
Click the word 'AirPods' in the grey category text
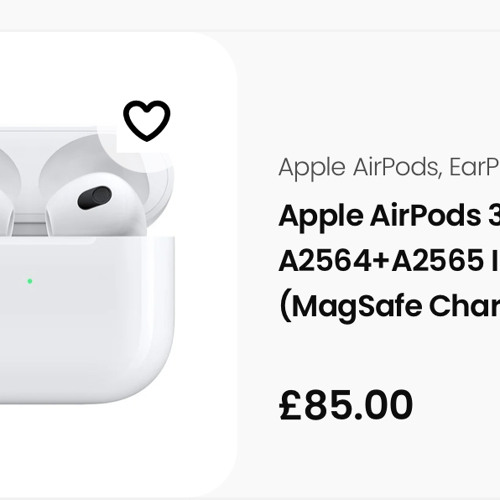(x=395, y=167)
